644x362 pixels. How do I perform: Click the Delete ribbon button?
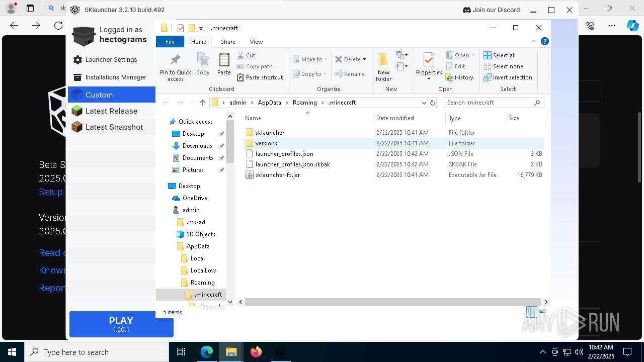(x=348, y=59)
